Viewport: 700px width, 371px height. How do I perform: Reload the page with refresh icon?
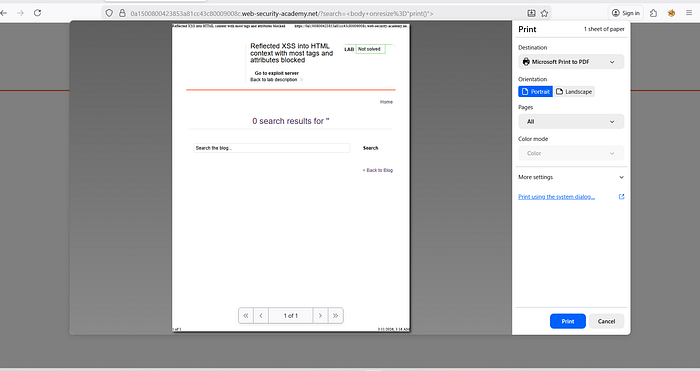point(38,13)
